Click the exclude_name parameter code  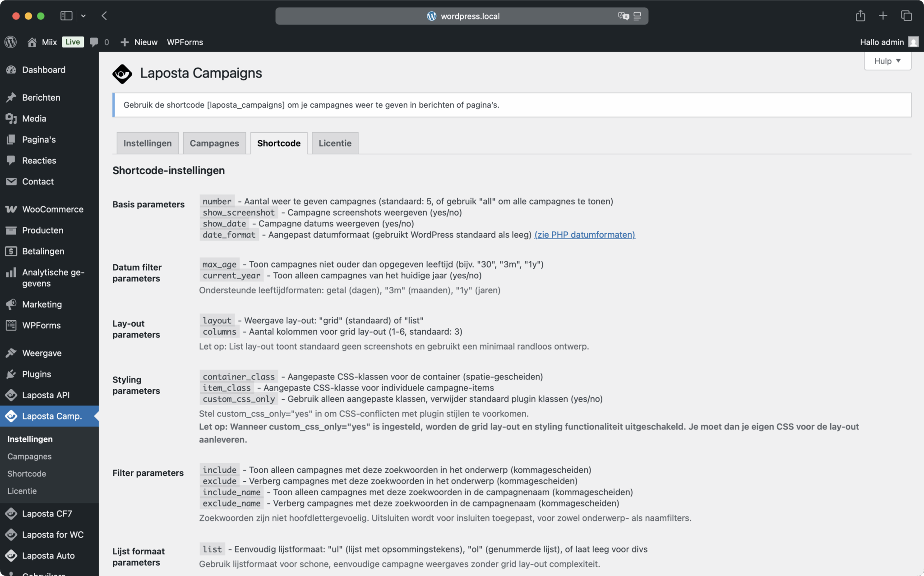point(231,503)
